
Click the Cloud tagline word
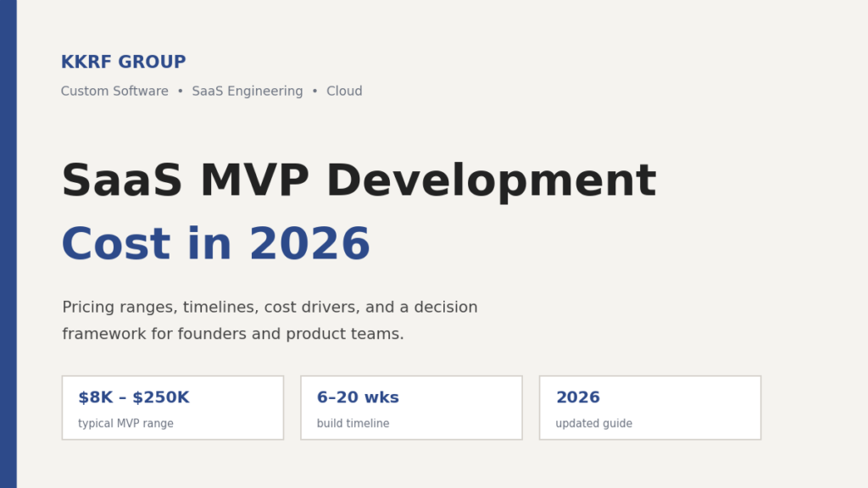344,91
